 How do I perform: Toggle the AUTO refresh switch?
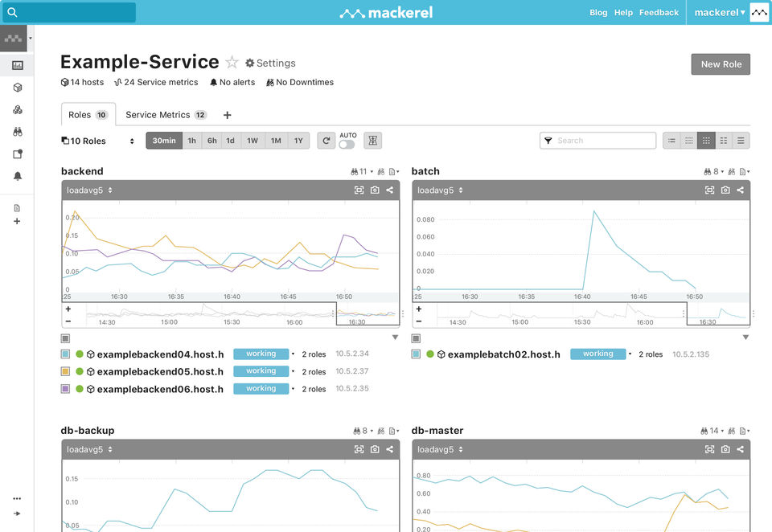(347, 145)
